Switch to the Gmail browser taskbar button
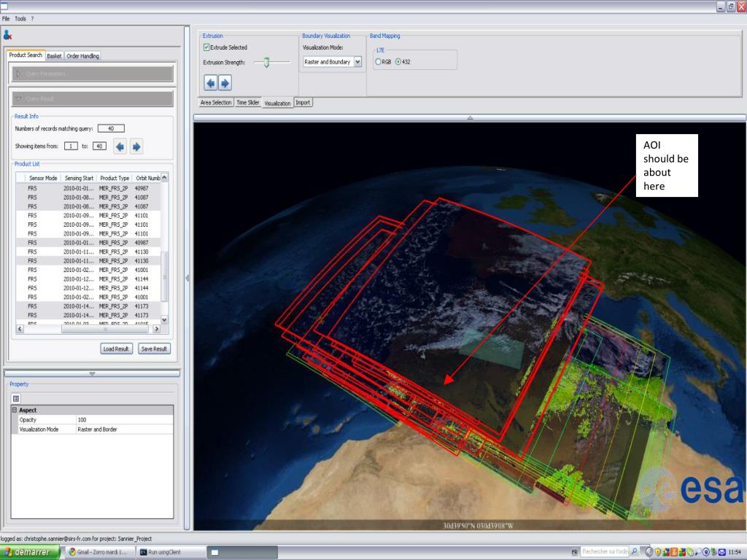747x560 pixels. (99, 552)
